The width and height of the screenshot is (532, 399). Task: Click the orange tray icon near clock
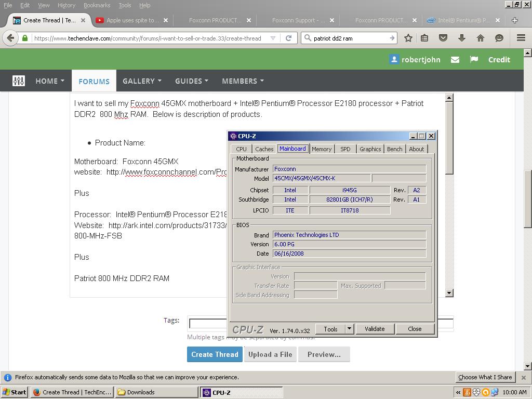click(486, 393)
